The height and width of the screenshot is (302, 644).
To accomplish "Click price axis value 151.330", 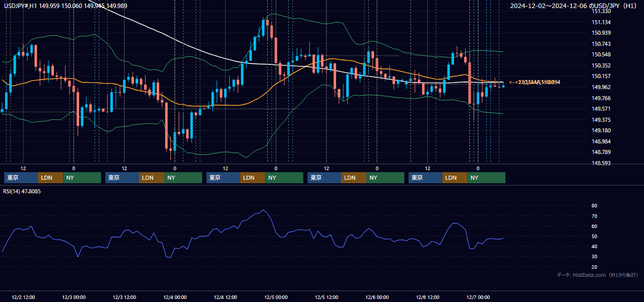I will coord(601,12).
